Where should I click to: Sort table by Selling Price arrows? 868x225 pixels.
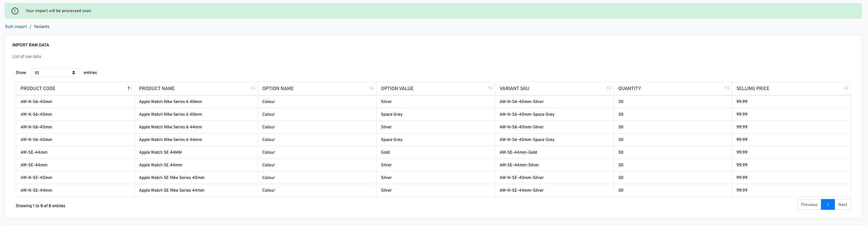pos(846,88)
